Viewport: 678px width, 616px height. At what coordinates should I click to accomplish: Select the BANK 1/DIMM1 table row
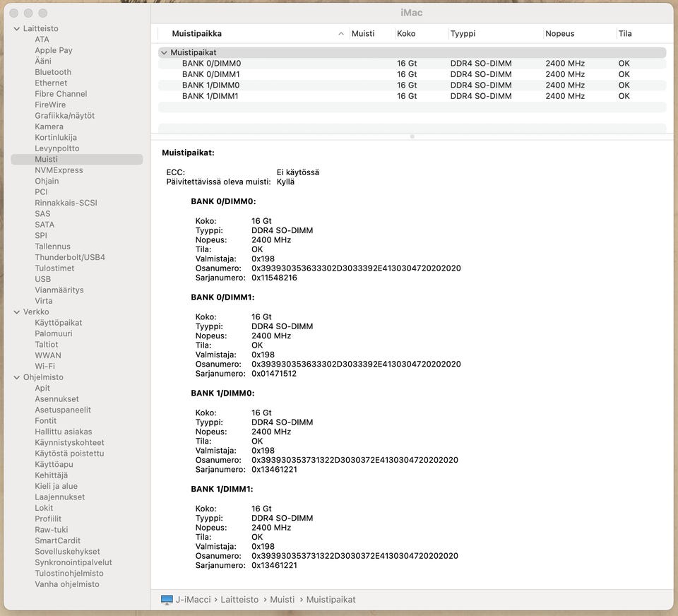point(412,96)
